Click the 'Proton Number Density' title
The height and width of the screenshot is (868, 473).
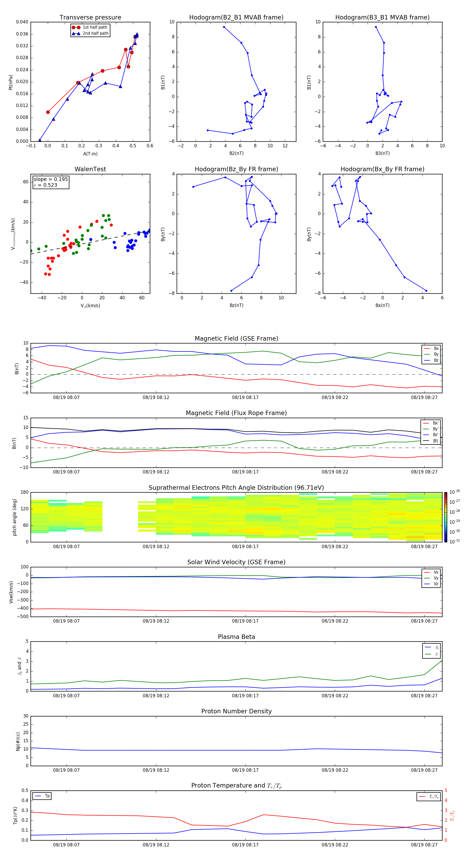coord(236,711)
